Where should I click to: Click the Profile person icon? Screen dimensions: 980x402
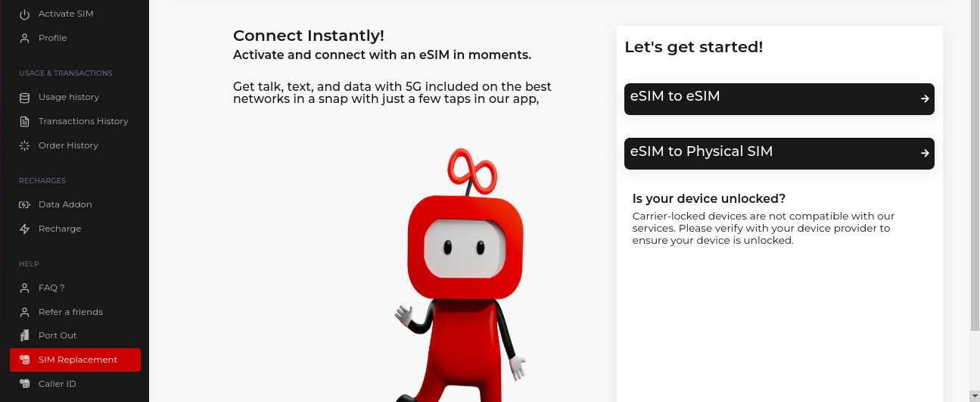[24, 38]
